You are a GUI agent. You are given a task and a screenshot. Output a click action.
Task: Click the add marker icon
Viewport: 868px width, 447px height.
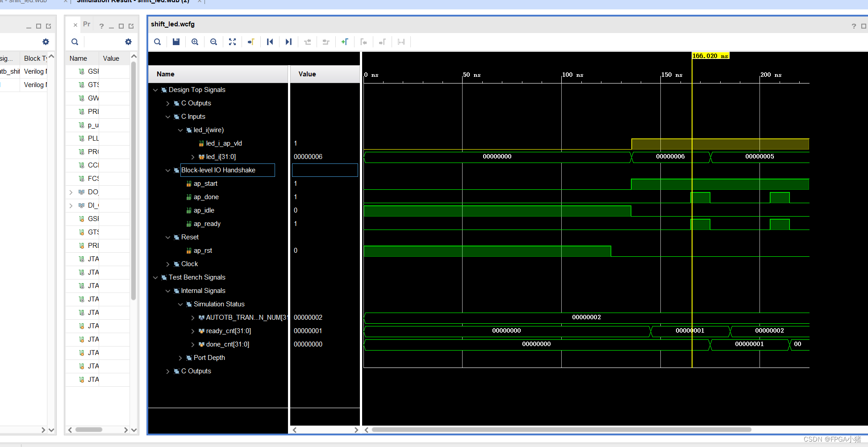point(345,42)
